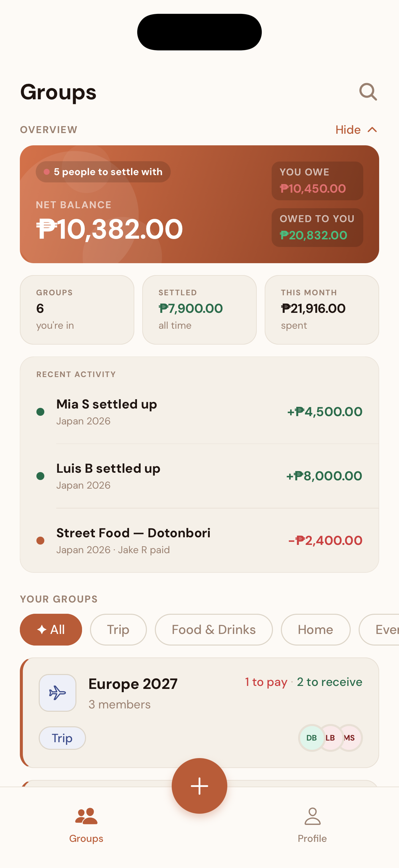Tap the plus button to add expense
The image size is (399, 868).
click(x=199, y=786)
